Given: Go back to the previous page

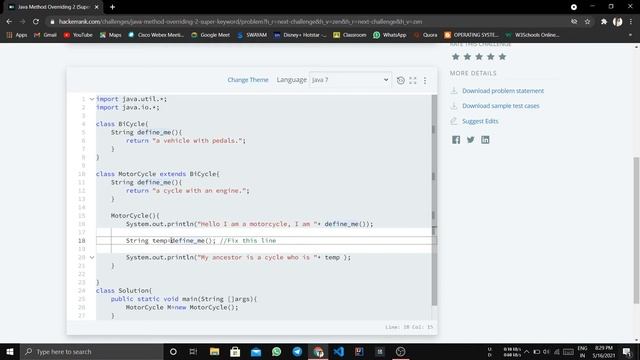Looking at the screenshot, I should tap(9, 22).
